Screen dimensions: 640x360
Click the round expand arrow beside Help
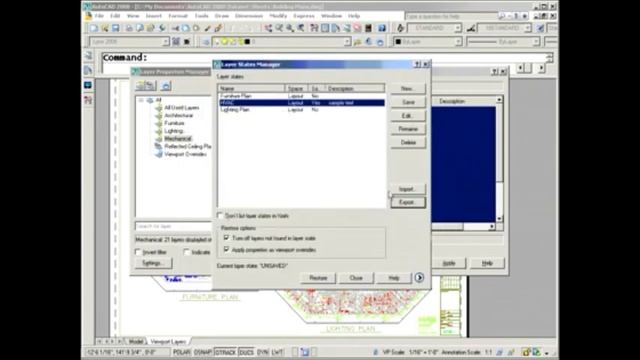click(419, 278)
